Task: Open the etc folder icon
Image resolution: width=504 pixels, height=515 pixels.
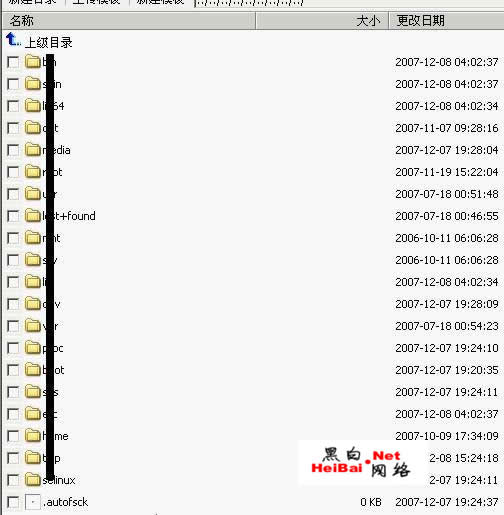Action: [33, 414]
